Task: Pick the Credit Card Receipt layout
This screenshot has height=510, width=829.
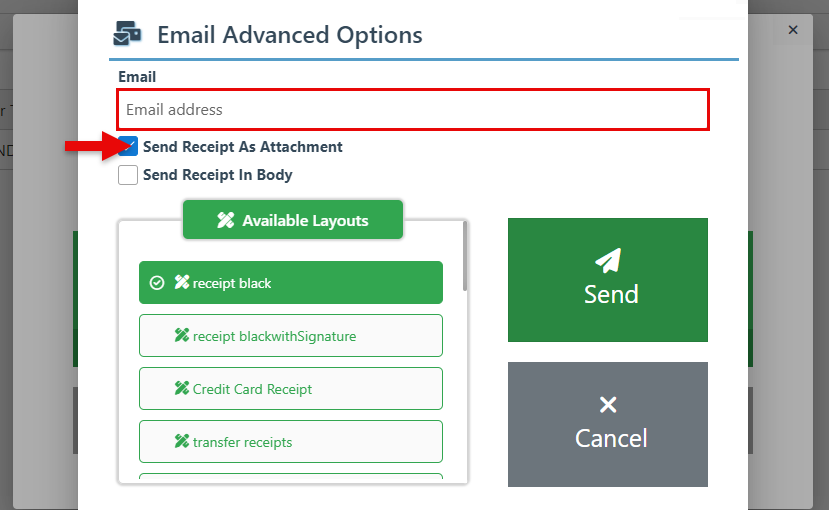Action: (x=290, y=389)
